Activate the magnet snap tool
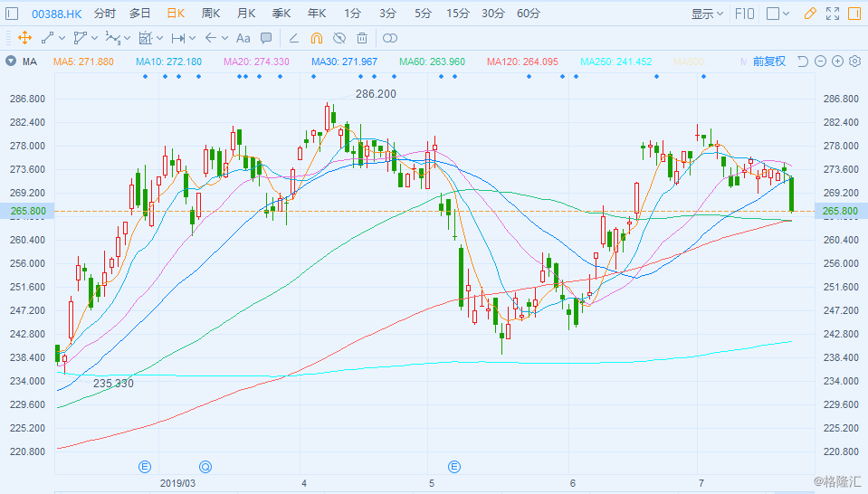 click(317, 38)
